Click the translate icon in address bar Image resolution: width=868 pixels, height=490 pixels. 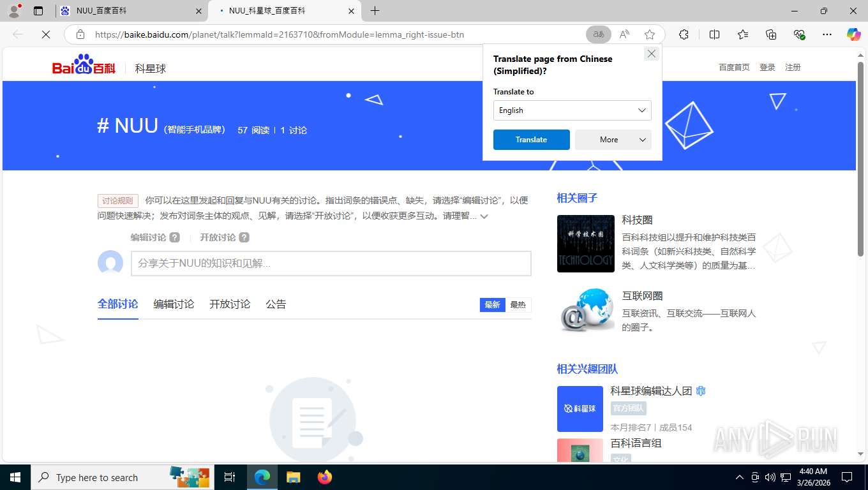tap(599, 34)
